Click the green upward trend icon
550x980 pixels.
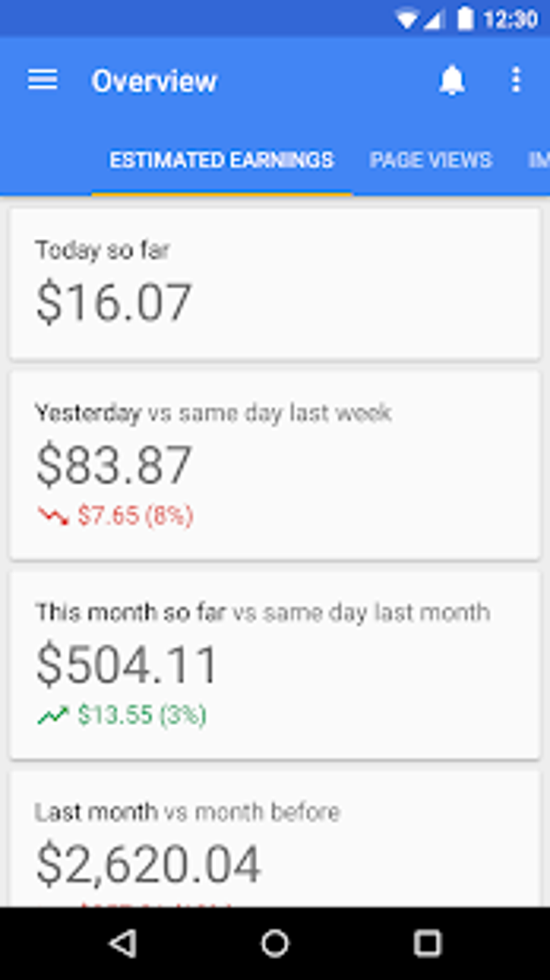(53, 715)
